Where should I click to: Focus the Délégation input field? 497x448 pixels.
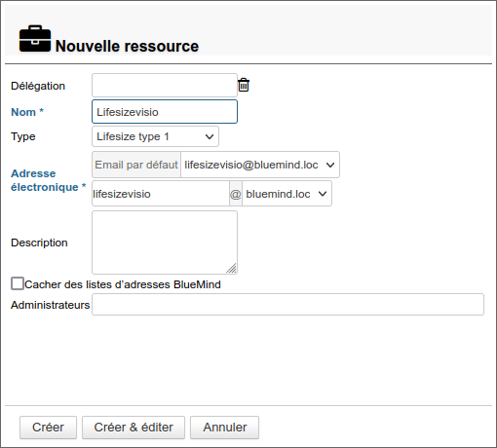point(165,86)
